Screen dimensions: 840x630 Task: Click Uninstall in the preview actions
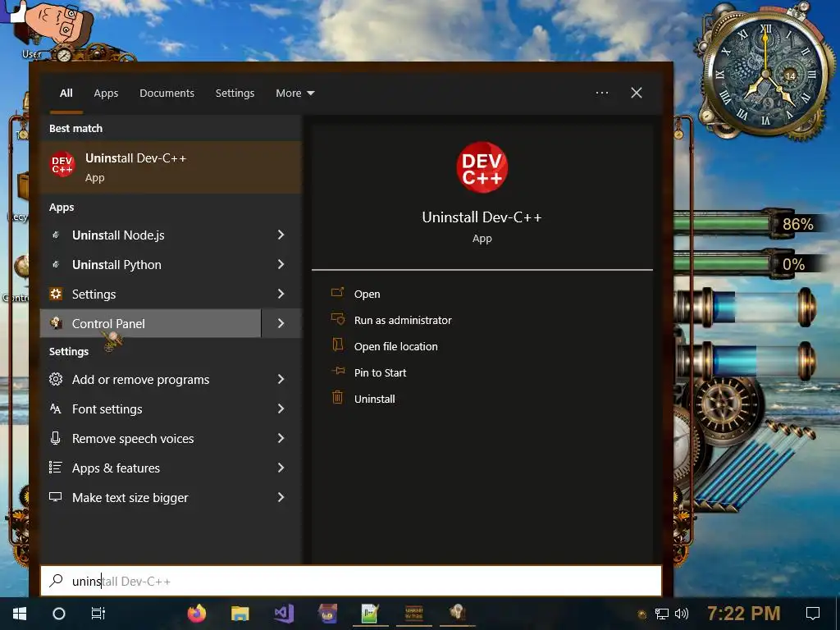point(374,399)
